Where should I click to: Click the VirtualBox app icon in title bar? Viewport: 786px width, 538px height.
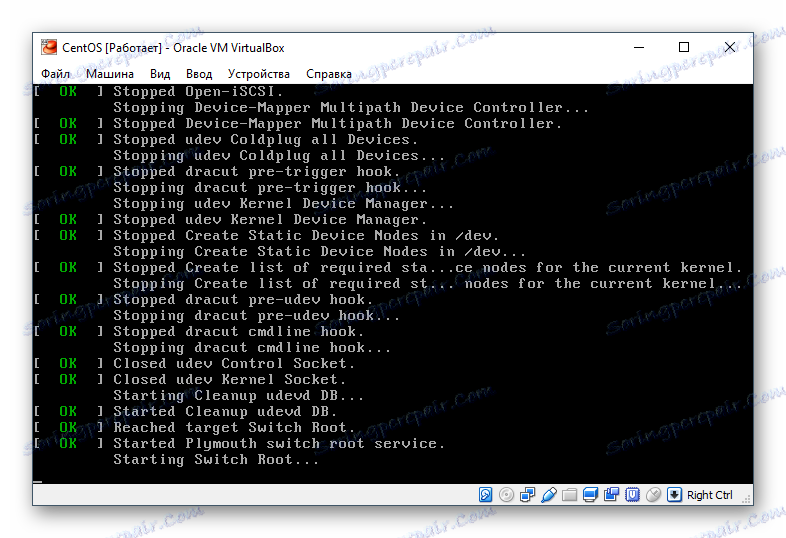click(x=49, y=47)
